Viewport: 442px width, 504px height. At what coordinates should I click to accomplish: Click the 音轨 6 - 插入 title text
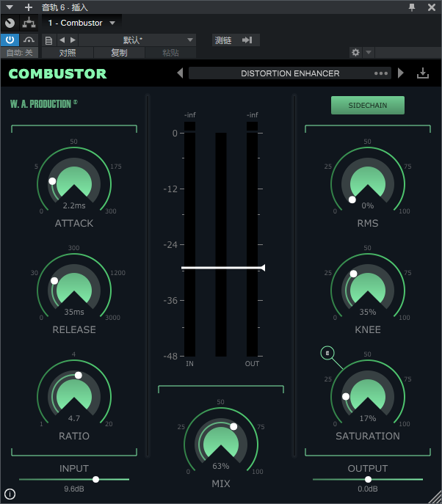(x=65, y=7)
